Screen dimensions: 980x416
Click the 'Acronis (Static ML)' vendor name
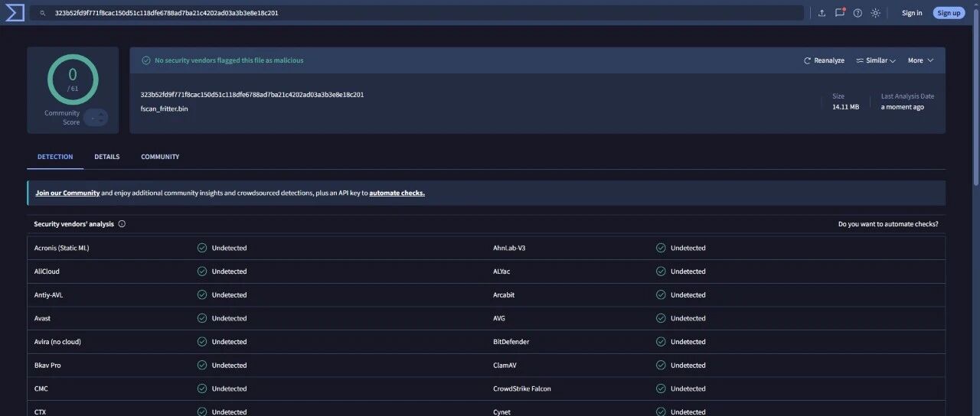(62, 248)
